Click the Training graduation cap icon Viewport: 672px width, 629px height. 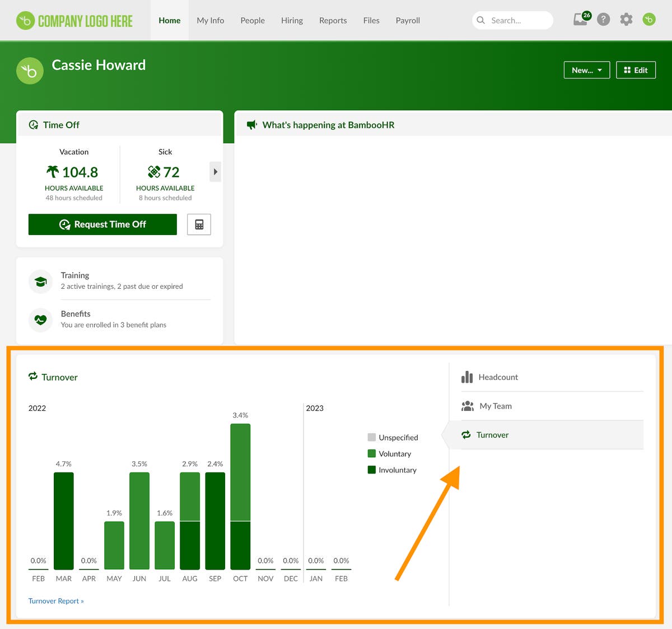tap(40, 281)
